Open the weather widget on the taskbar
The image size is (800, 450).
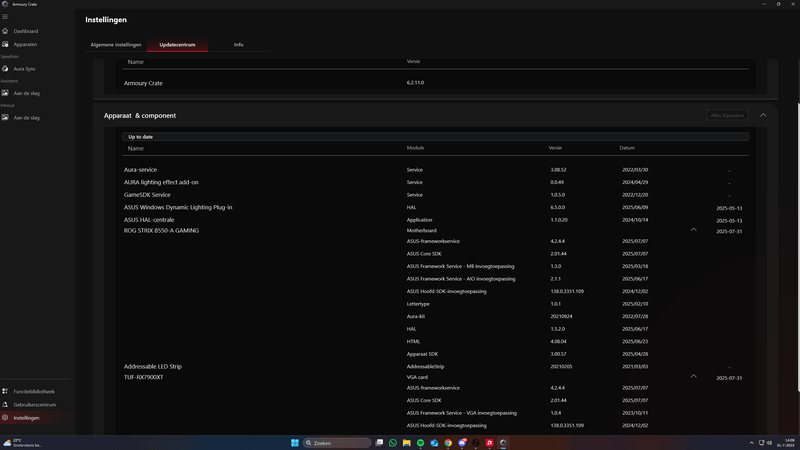click(x=23, y=443)
